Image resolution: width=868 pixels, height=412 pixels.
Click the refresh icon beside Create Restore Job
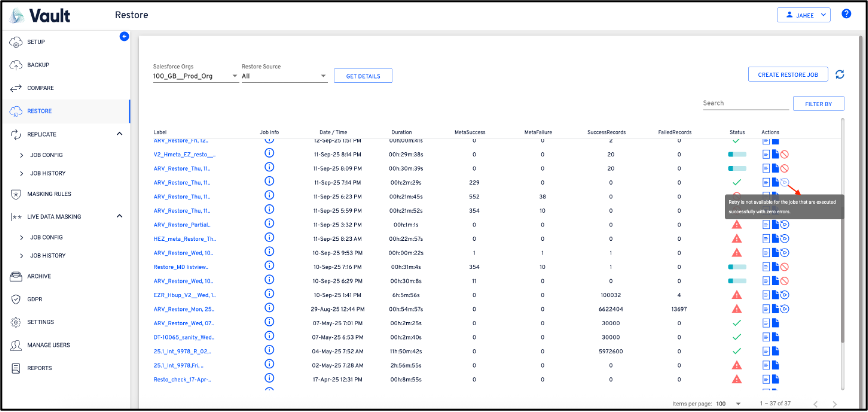click(x=840, y=74)
